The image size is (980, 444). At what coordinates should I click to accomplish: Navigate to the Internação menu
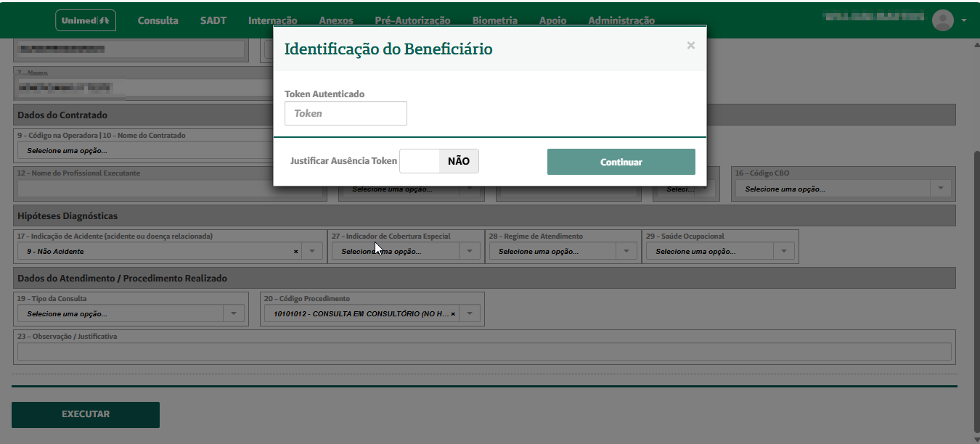point(274,20)
